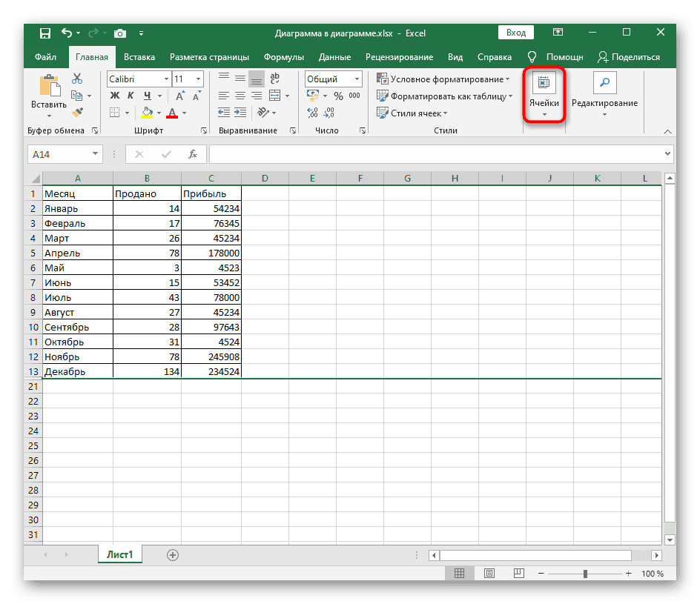Toggle bold formatting (Ж)
The image size is (700, 604).
click(x=115, y=96)
